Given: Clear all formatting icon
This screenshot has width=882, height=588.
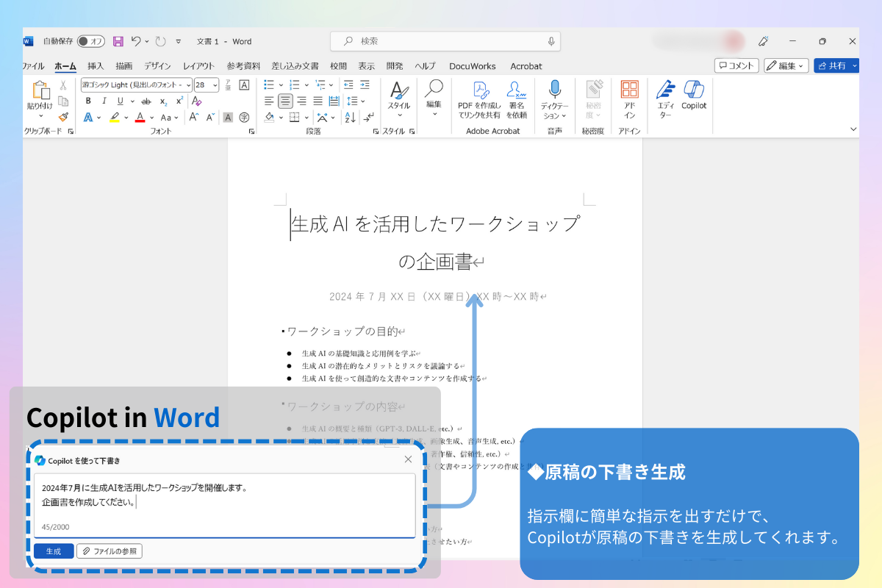Looking at the screenshot, I should 196,101.
